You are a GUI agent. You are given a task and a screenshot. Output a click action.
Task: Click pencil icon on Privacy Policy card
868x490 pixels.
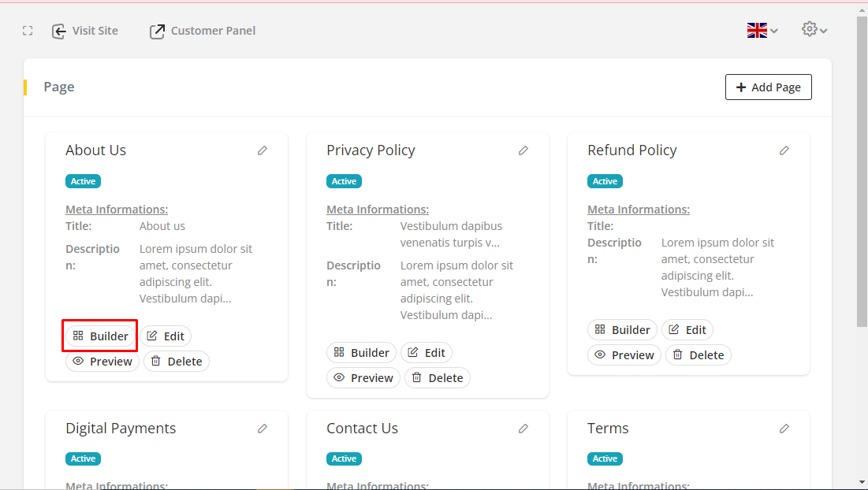tap(523, 150)
